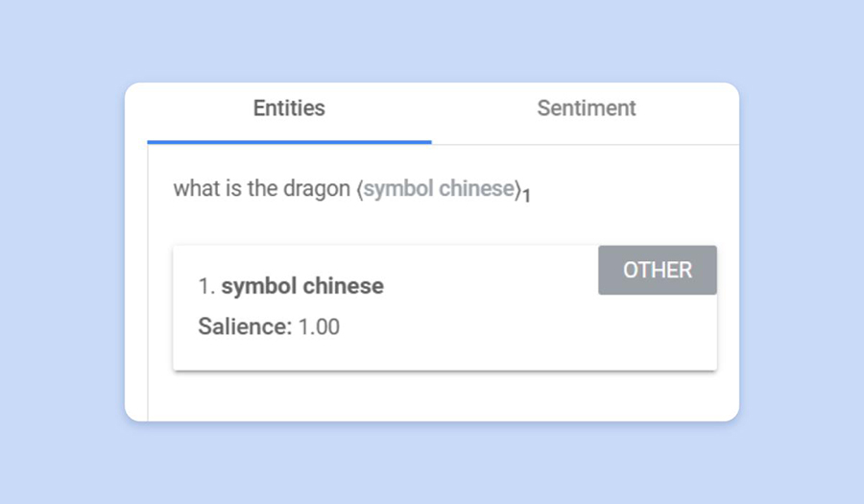Click the word 'chinese' in the card heading

344,286
